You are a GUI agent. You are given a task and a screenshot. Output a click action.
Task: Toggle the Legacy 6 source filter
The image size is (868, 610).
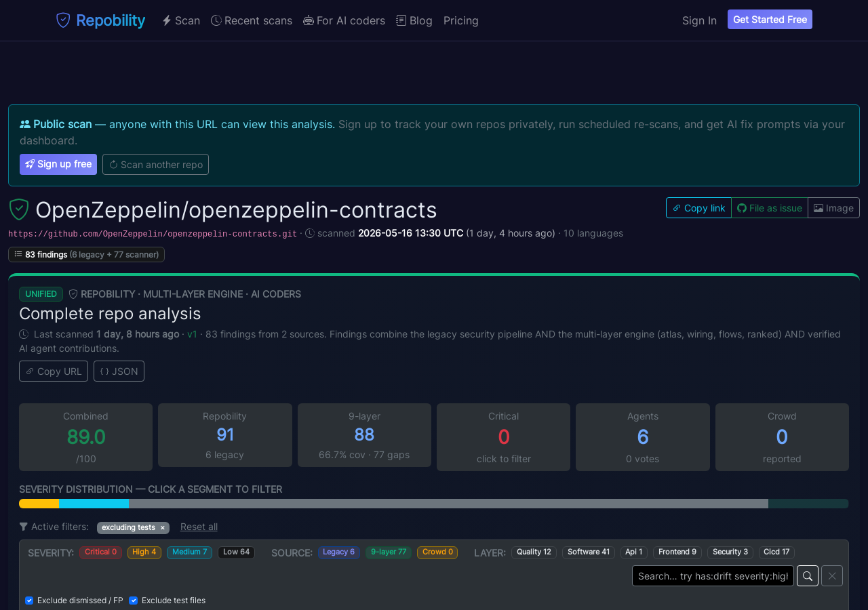coord(339,552)
